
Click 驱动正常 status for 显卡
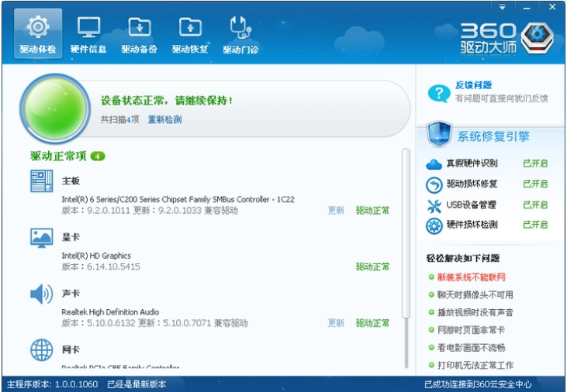click(372, 266)
